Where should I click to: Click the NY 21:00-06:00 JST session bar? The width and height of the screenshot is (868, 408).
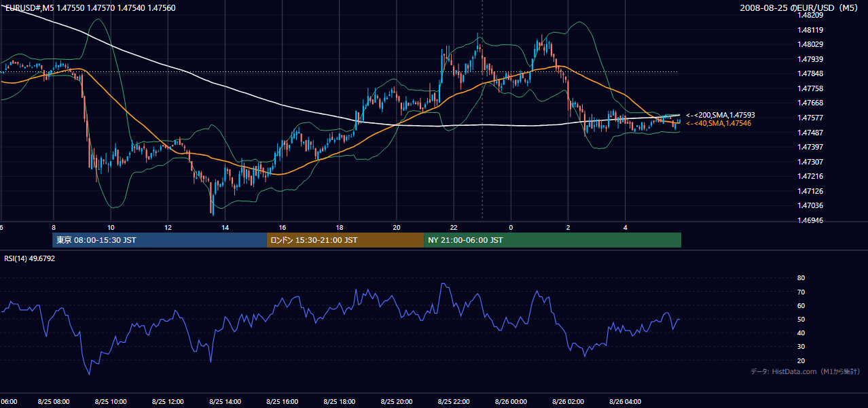(552, 240)
